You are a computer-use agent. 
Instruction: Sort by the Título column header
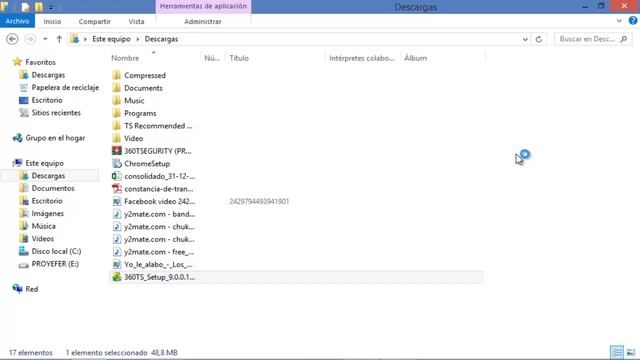pyautogui.click(x=239, y=58)
